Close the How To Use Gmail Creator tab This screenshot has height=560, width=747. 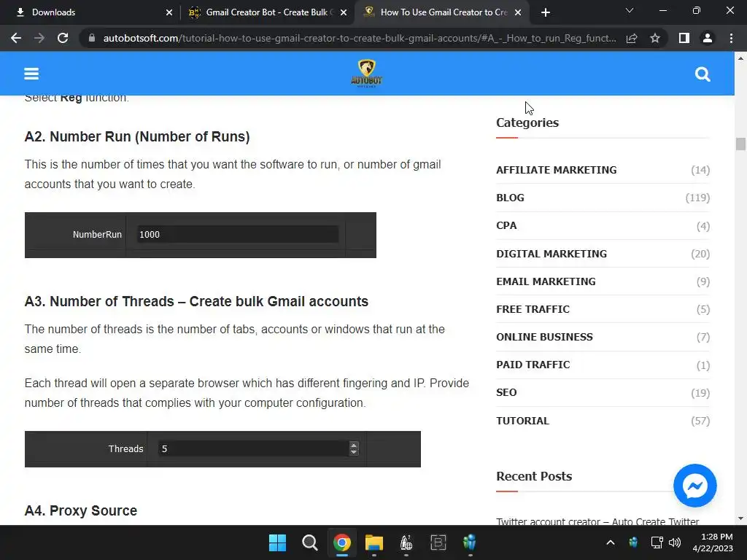tap(518, 12)
